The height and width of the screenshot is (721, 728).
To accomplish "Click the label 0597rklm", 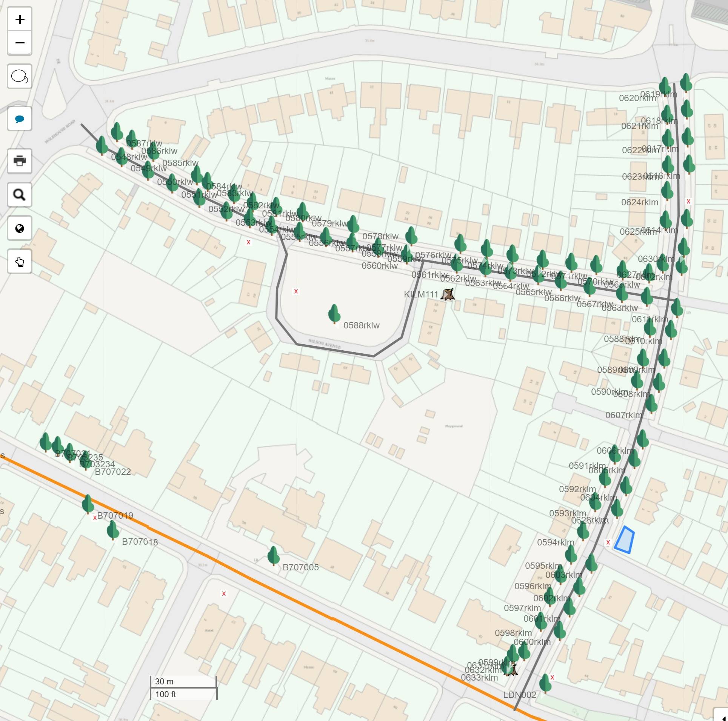I will point(522,608).
